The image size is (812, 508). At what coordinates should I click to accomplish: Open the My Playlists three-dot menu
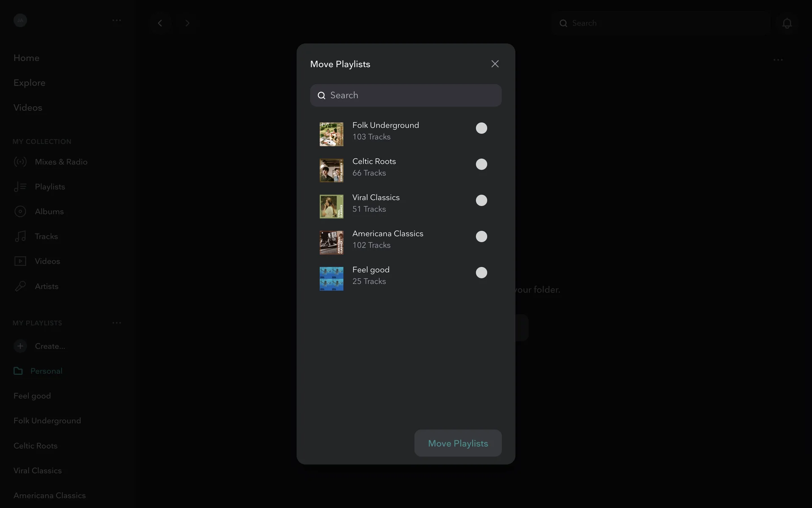point(117,323)
